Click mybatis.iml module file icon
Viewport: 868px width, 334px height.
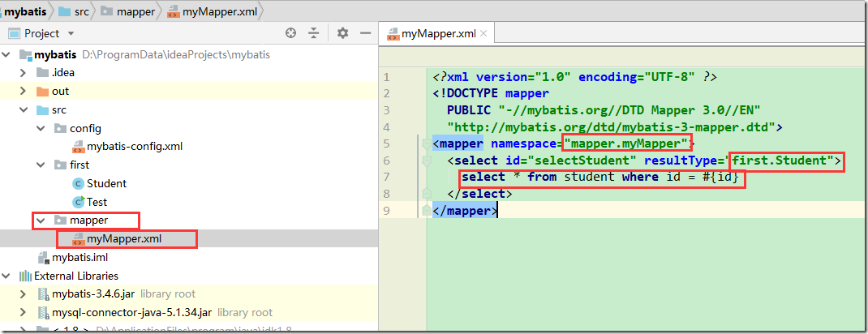tap(43, 258)
